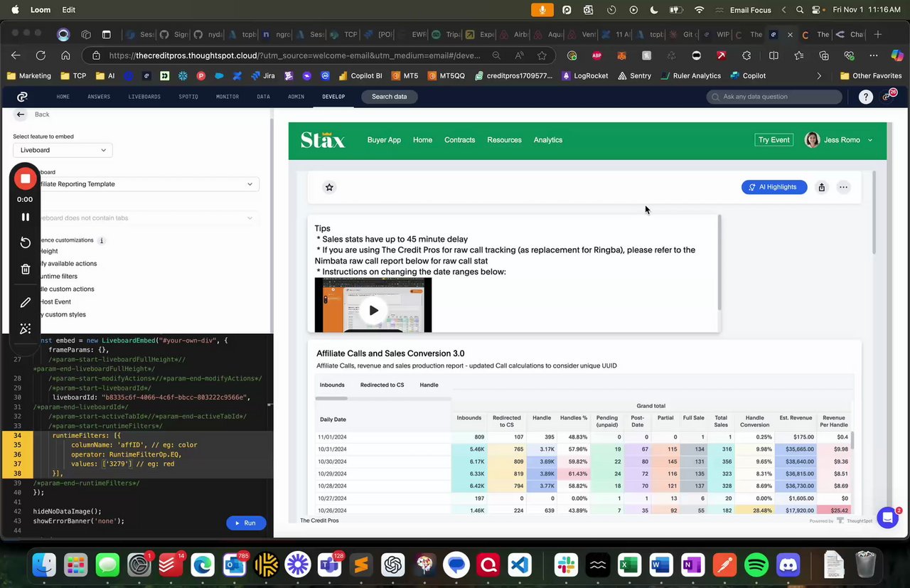Delete the recording via the trash icon
910x588 pixels.
(25, 269)
